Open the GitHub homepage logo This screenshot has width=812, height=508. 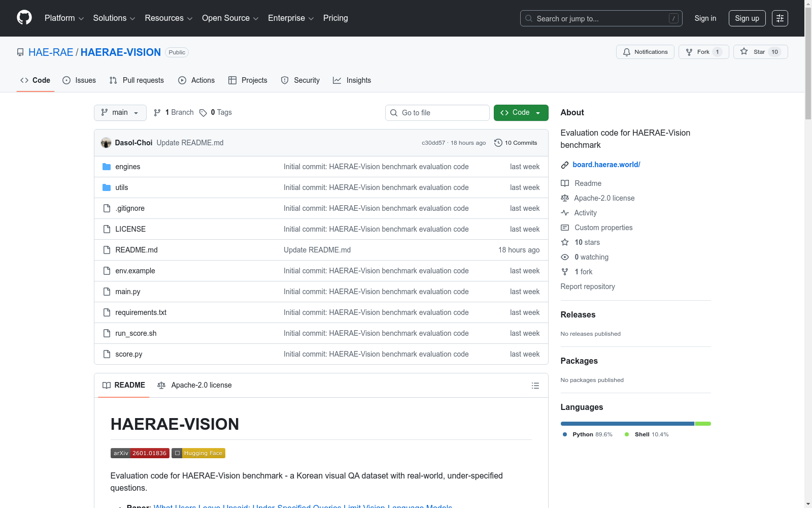(x=24, y=18)
